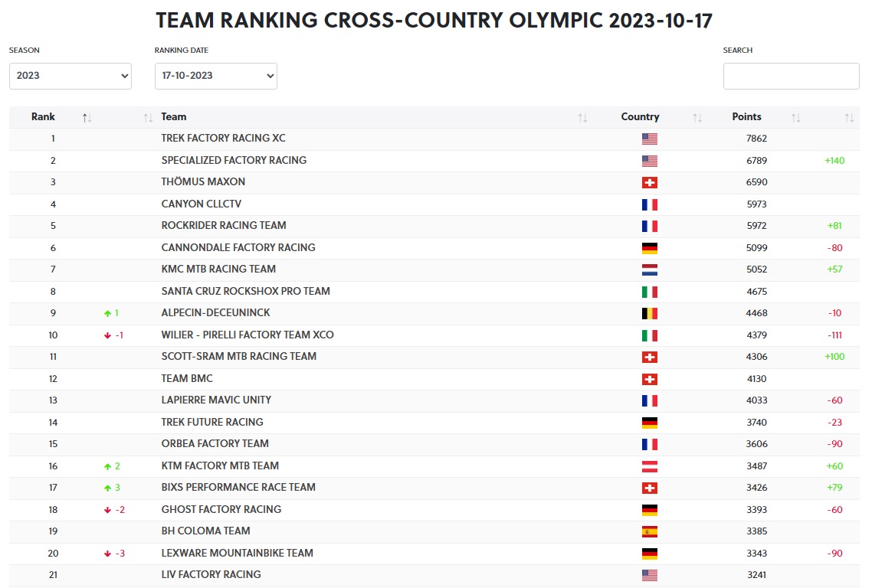Click sort arrows of rank-change column
This screenshot has width=872, height=588.
pyautogui.click(x=147, y=118)
